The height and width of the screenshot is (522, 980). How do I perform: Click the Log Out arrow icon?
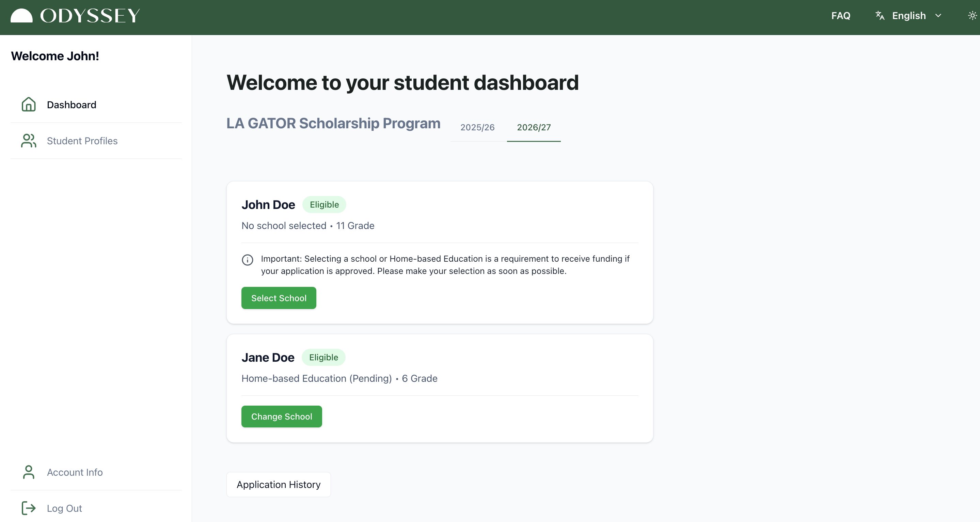click(x=29, y=508)
